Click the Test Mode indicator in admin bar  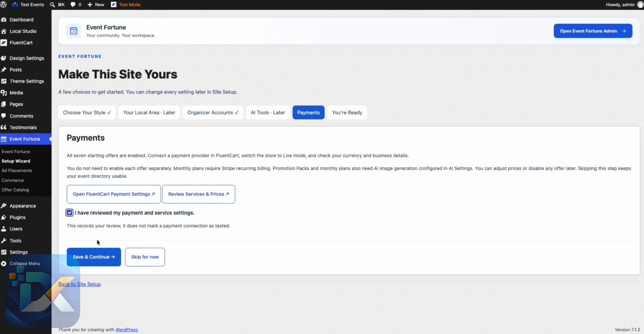point(126,5)
